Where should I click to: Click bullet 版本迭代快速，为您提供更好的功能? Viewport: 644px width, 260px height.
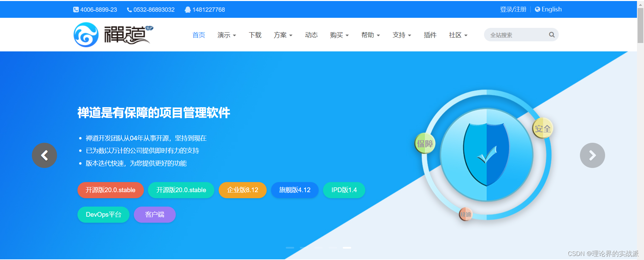(136, 163)
